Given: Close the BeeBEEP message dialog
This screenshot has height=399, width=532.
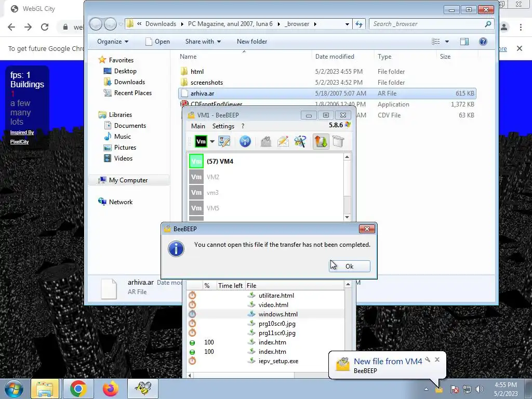Looking at the screenshot, I should (367, 229).
